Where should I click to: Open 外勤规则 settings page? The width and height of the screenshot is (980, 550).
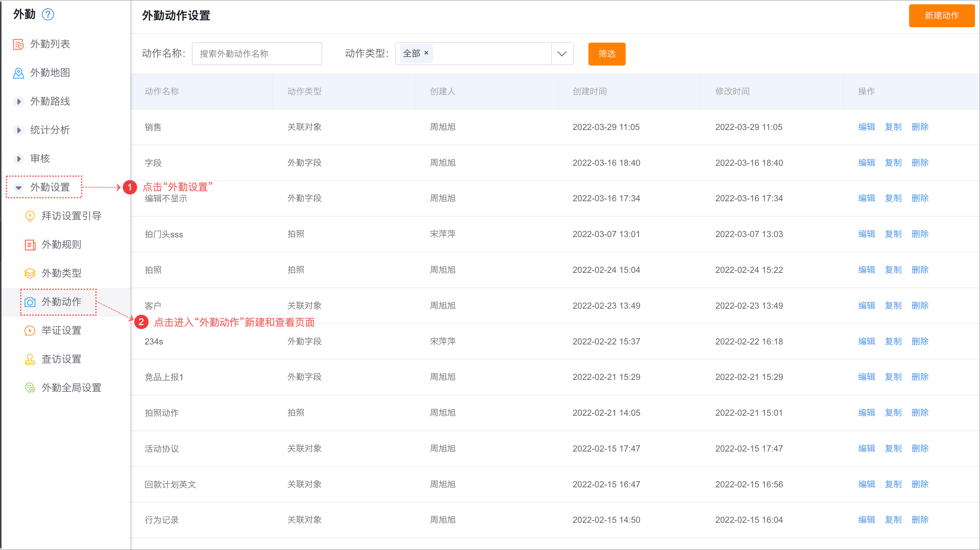coord(62,244)
